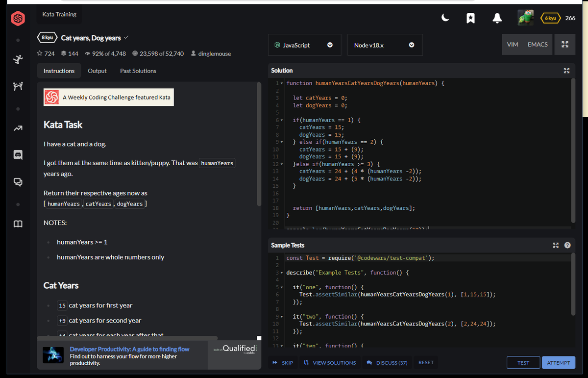Expand the Sample Tests panel
The height and width of the screenshot is (378, 588).
pos(556,245)
